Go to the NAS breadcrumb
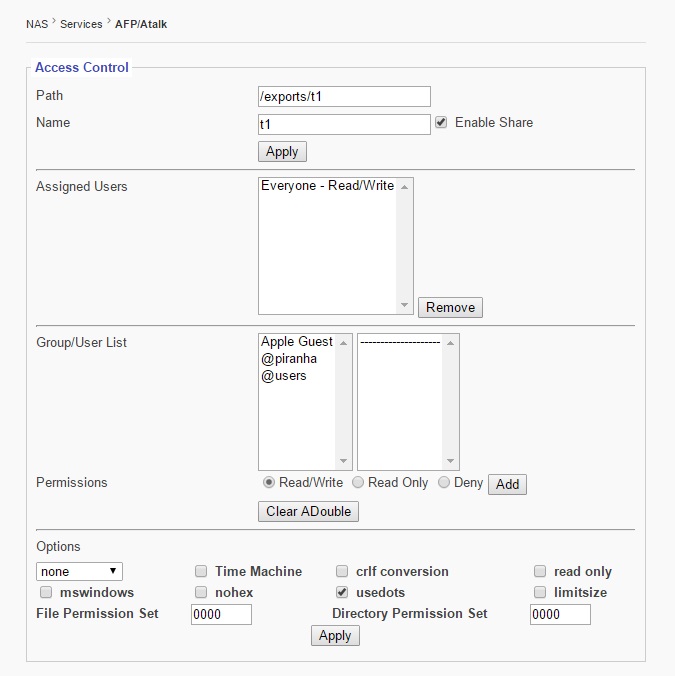 (37, 23)
